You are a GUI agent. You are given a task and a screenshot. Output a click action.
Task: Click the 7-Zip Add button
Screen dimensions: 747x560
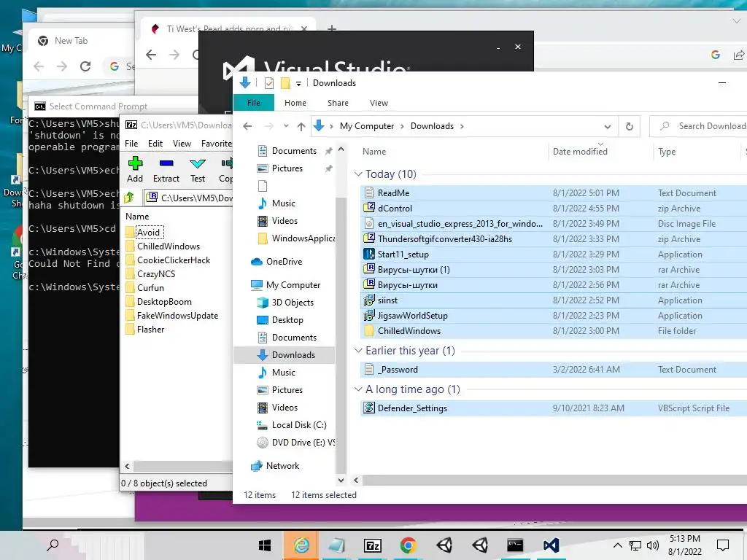pyautogui.click(x=135, y=169)
